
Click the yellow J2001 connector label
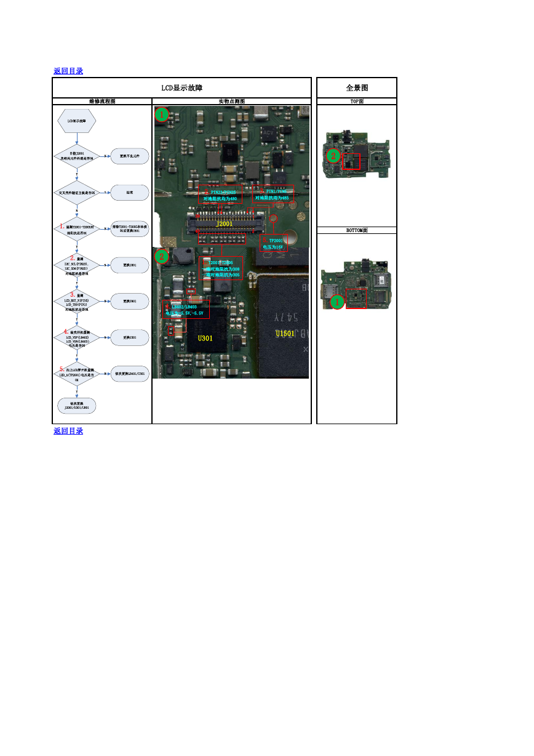[225, 224]
